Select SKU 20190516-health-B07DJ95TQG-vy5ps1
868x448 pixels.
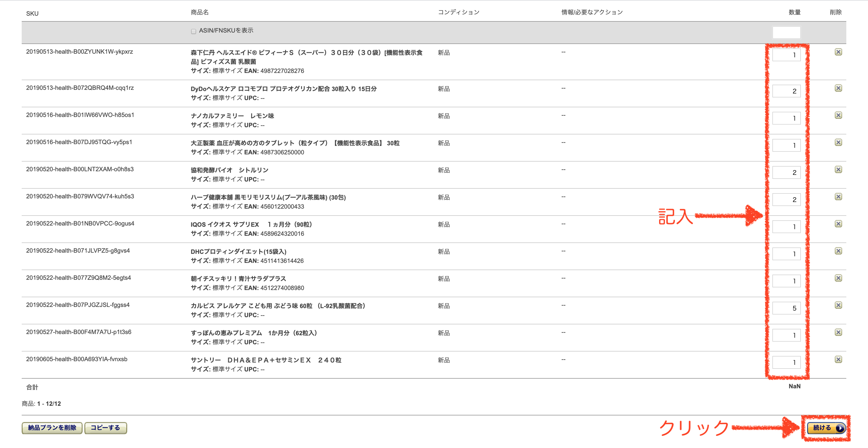point(79,142)
